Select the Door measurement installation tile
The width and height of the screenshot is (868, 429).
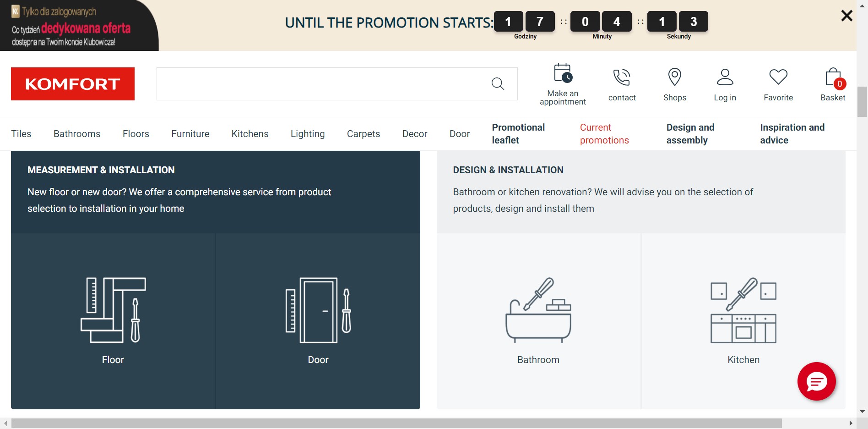(318, 321)
